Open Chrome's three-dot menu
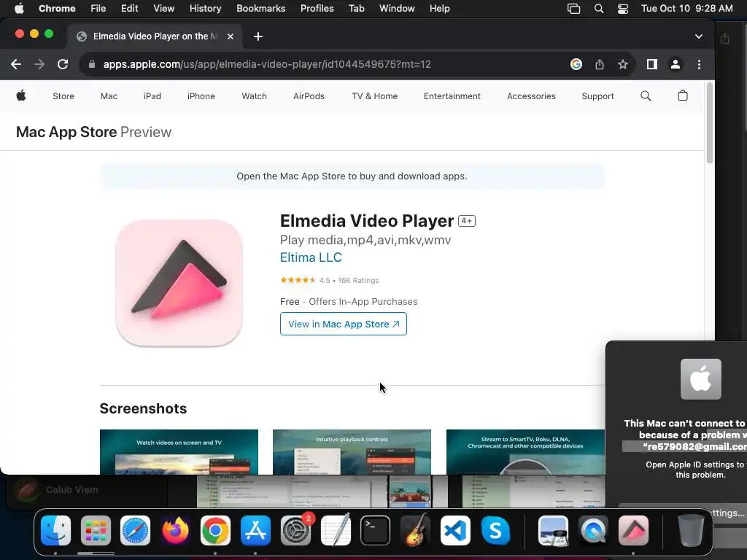The image size is (747, 560). point(699,64)
